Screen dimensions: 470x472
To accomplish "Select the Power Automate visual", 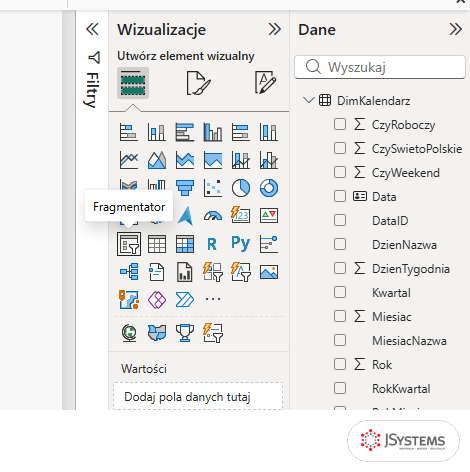I will coord(185,299).
